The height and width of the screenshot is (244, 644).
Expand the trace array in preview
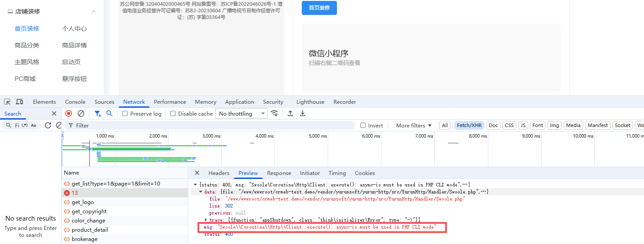coord(206,219)
